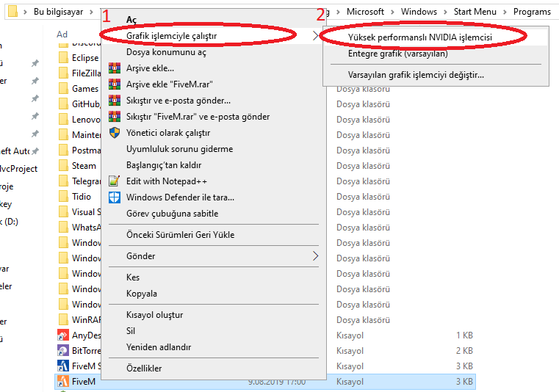Select 'Entegre grafik (varsayılan)' option
This screenshot has height=392, width=559.
(x=398, y=54)
